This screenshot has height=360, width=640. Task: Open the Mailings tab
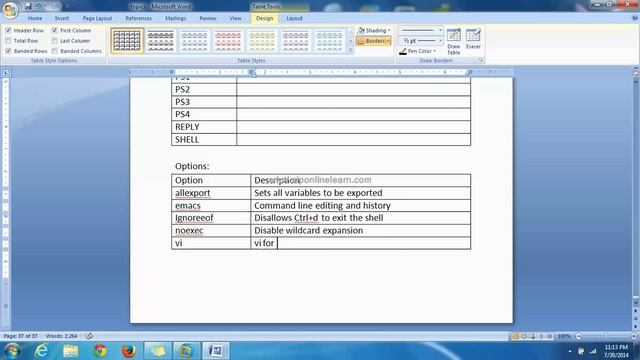[176, 18]
